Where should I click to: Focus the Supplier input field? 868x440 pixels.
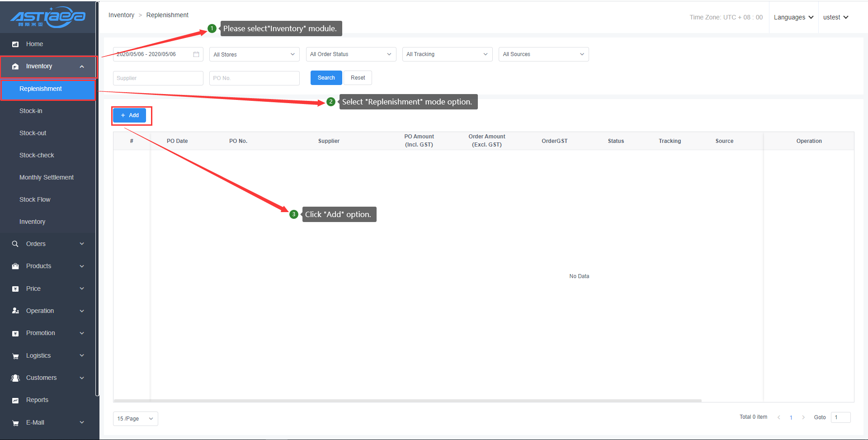tap(158, 78)
